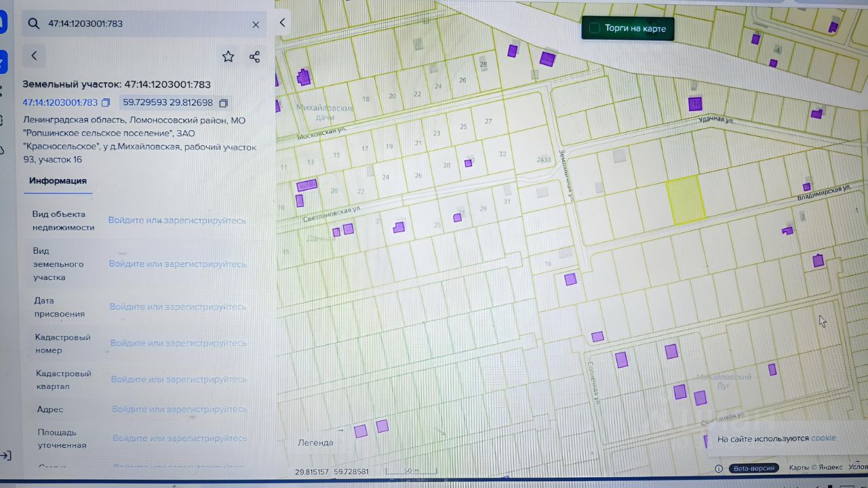The image size is (868, 488).
Task: Open the Легенда map panel
Action: (315, 443)
